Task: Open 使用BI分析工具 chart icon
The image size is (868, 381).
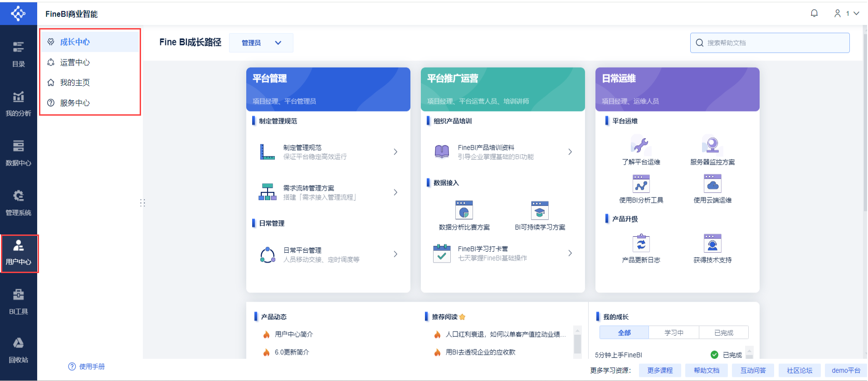Action: [x=641, y=184]
